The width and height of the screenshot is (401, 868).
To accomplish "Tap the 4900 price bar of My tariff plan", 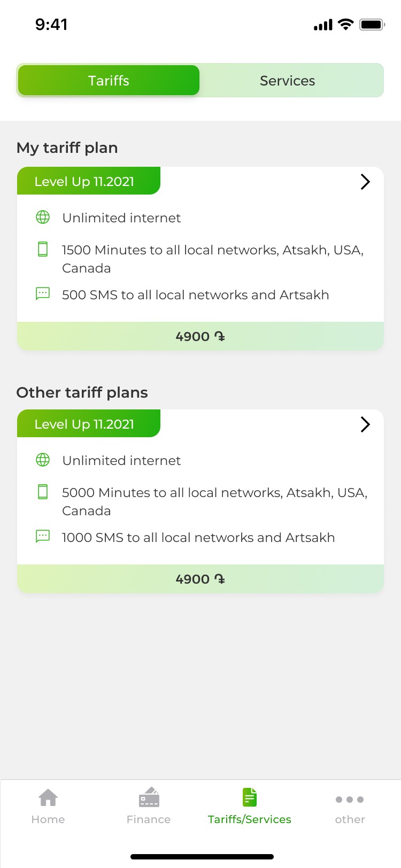I will coord(200,336).
